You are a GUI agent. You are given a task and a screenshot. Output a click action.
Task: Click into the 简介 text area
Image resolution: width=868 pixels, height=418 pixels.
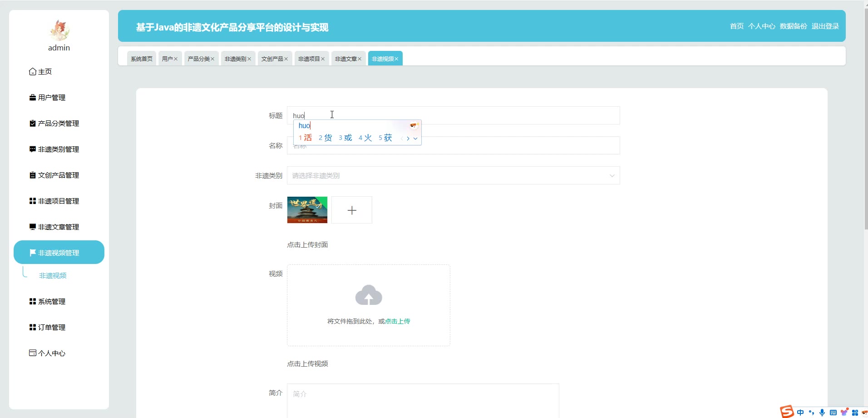[x=423, y=400]
